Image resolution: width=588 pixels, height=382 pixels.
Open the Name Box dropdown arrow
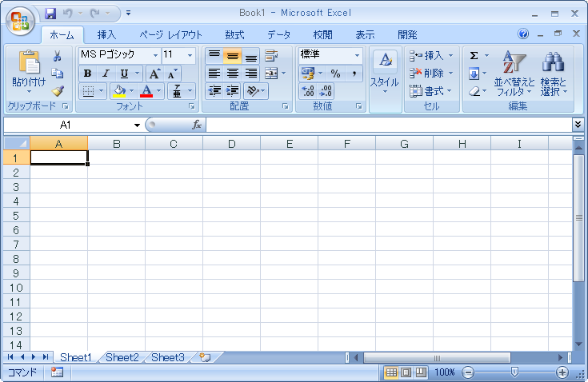pos(138,125)
